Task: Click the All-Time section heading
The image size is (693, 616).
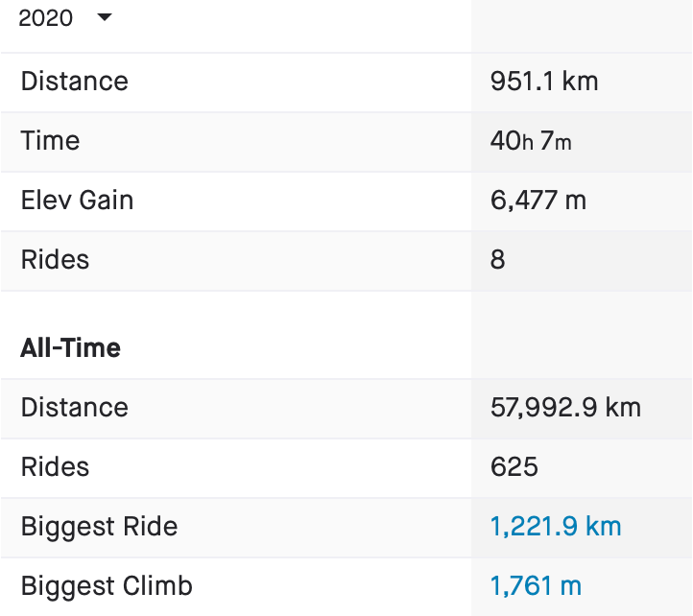Action: pyautogui.click(x=71, y=347)
